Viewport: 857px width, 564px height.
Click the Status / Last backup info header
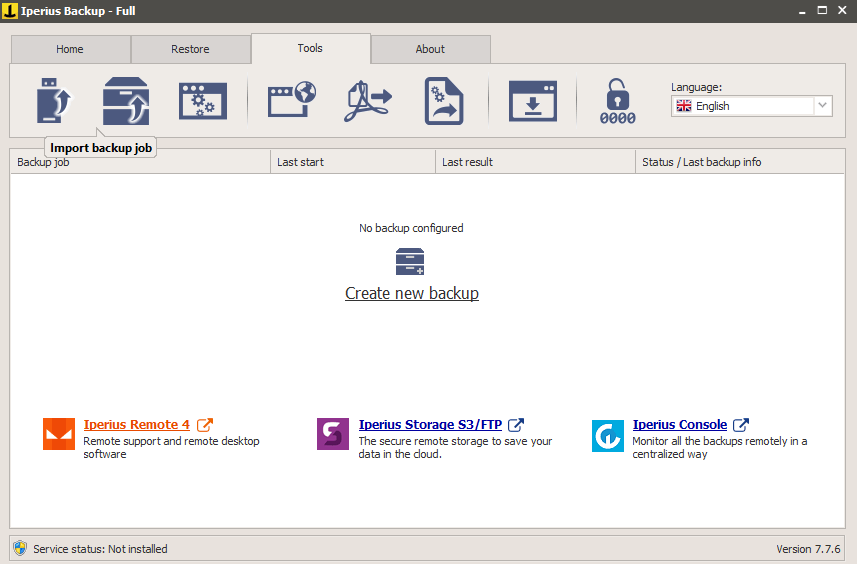click(740, 162)
